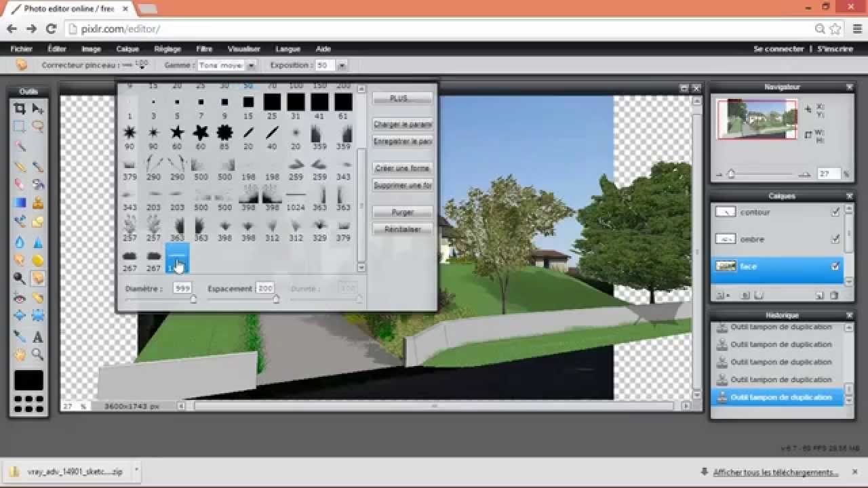Select the Crop tool
Viewport: 868px width, 488px height.
20,108
